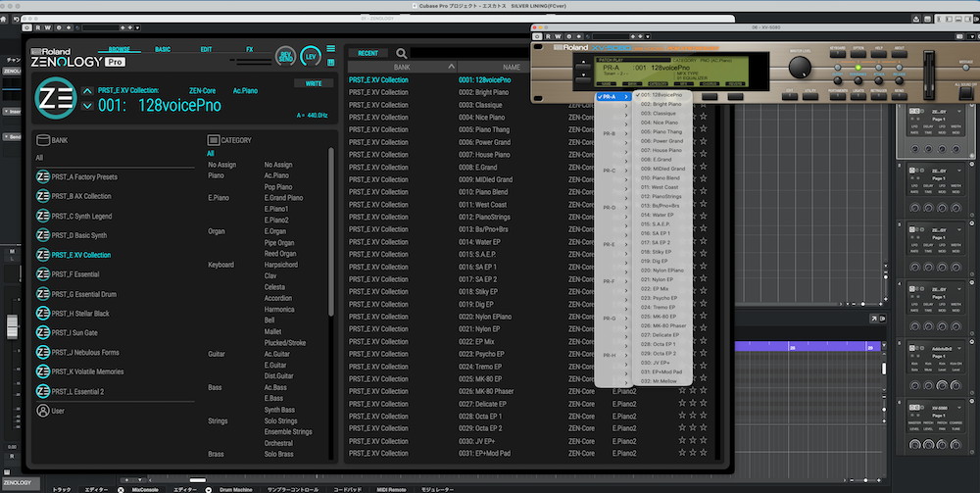Open the ZENOLOGY hamburger menu icon
980x493 pixels.
(330, 49)
